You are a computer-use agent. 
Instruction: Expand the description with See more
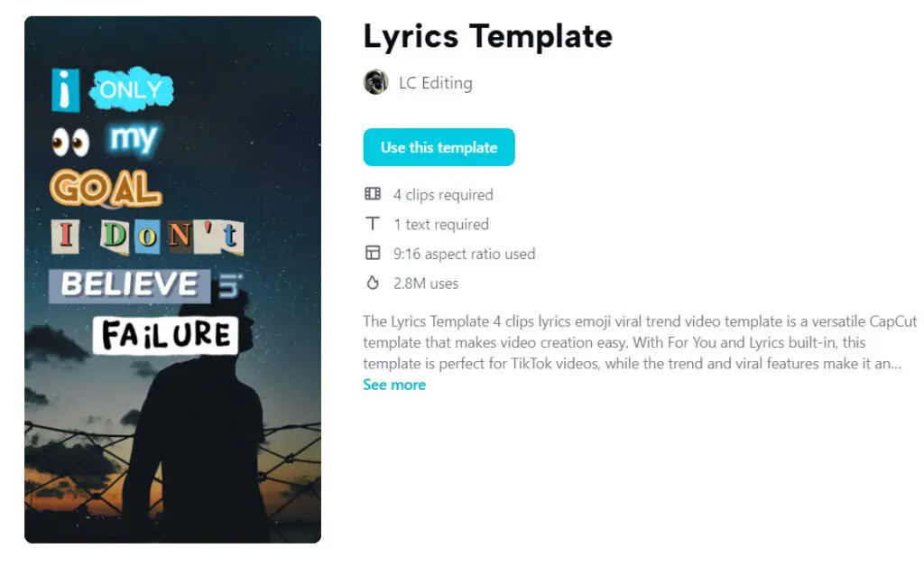coord(394,385)
